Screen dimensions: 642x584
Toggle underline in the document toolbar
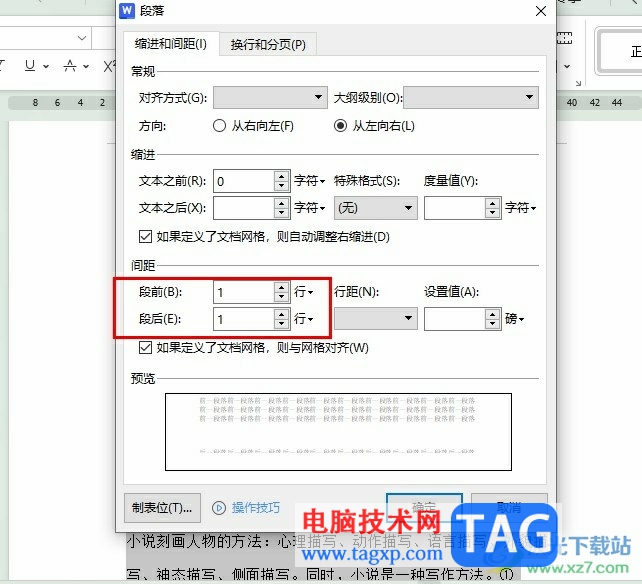[30, 66]
